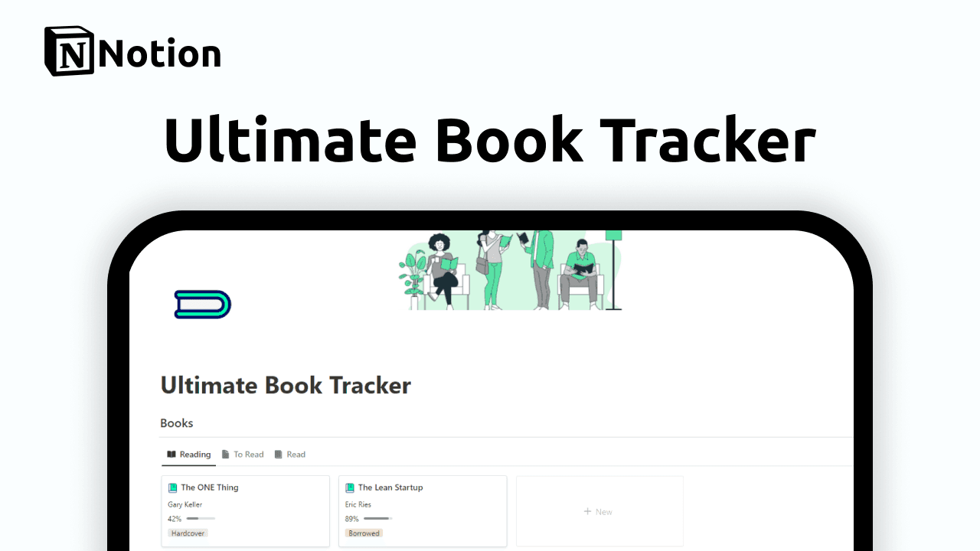Switch to the To Read tab
Viewport: 980px width, 551px height.
[x=242, y=455]
